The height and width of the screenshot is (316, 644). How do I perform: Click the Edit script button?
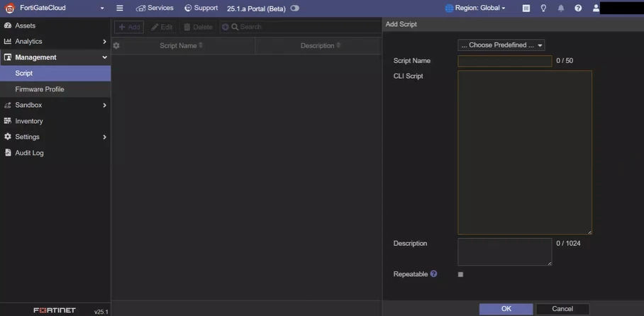[162, 27]
